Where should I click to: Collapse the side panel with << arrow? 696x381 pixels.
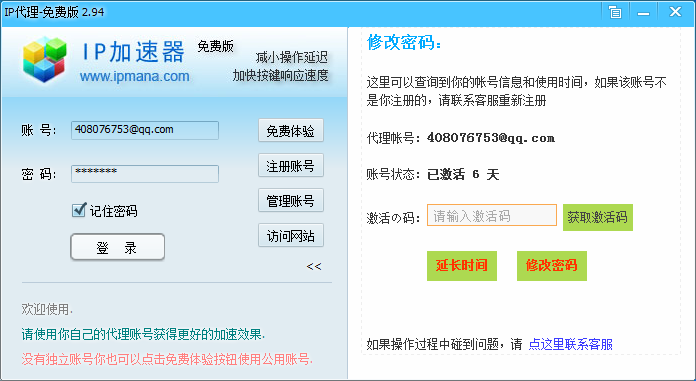pos(314,266)
